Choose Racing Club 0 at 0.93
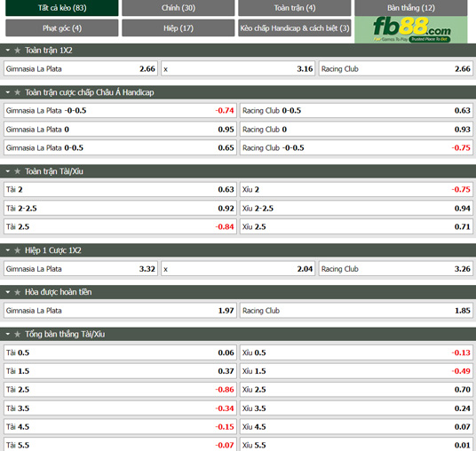 coord(356,130)
